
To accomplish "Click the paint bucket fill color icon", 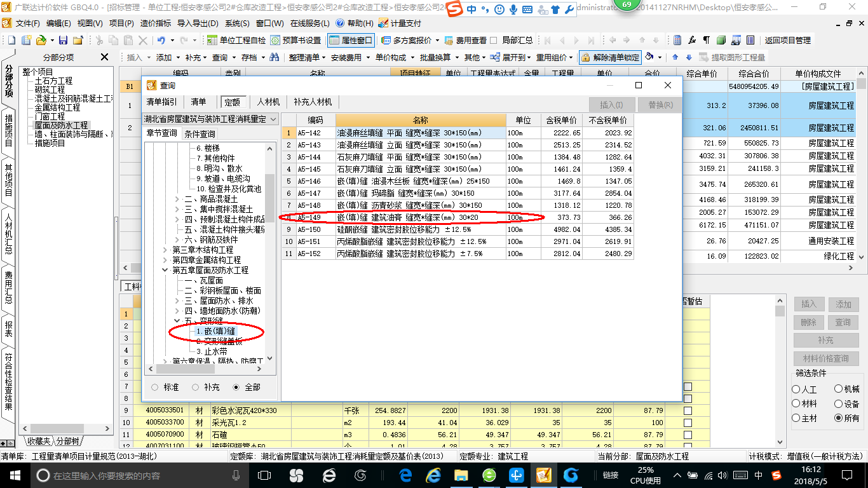I will pos(649,57).
